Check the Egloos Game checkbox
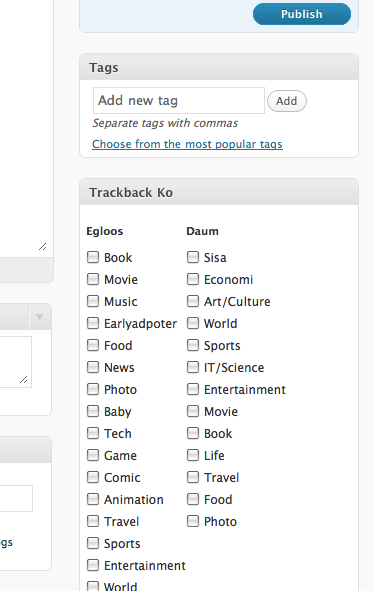 coord(93,455)
